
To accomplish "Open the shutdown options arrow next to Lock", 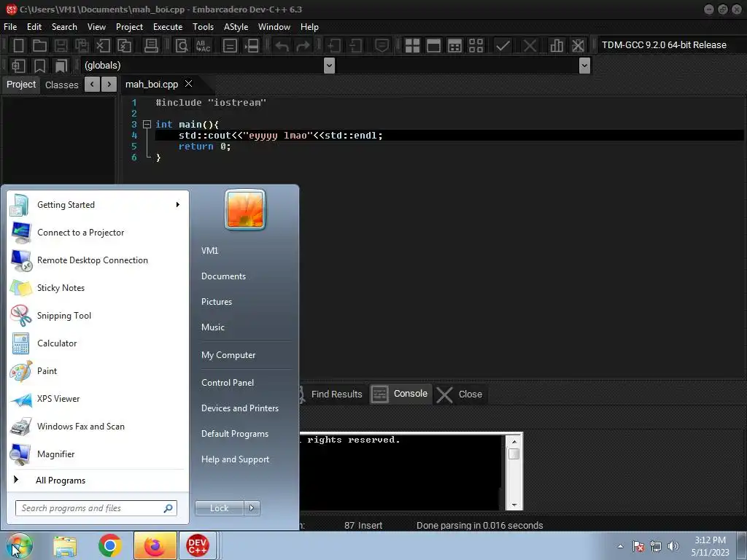I will pyautogui.click(x=252, y=508).
